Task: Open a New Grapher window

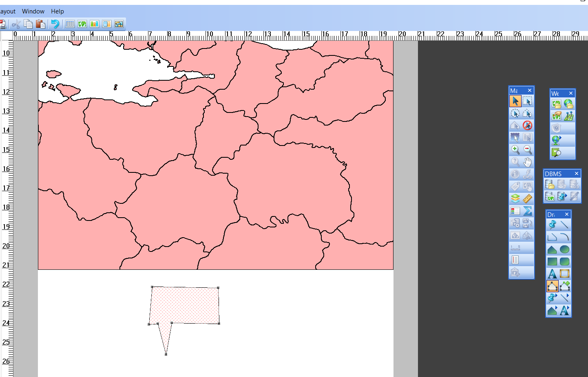Action: coord(94,24)
